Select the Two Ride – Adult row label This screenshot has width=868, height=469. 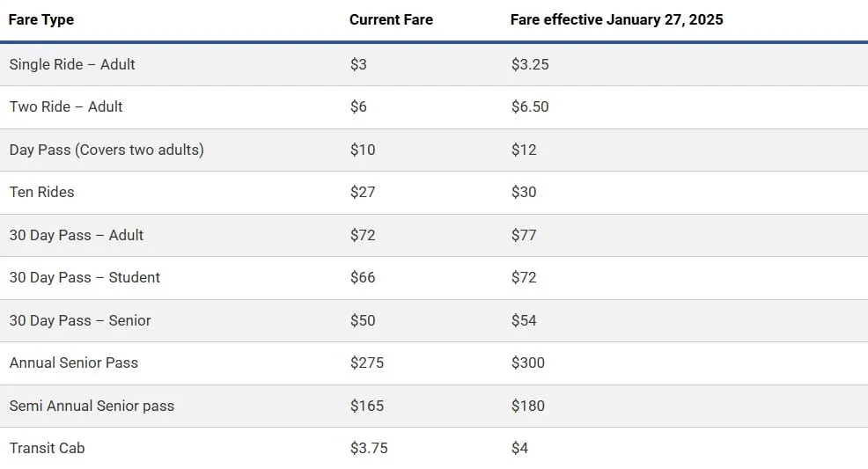click(x=66, y=106)
